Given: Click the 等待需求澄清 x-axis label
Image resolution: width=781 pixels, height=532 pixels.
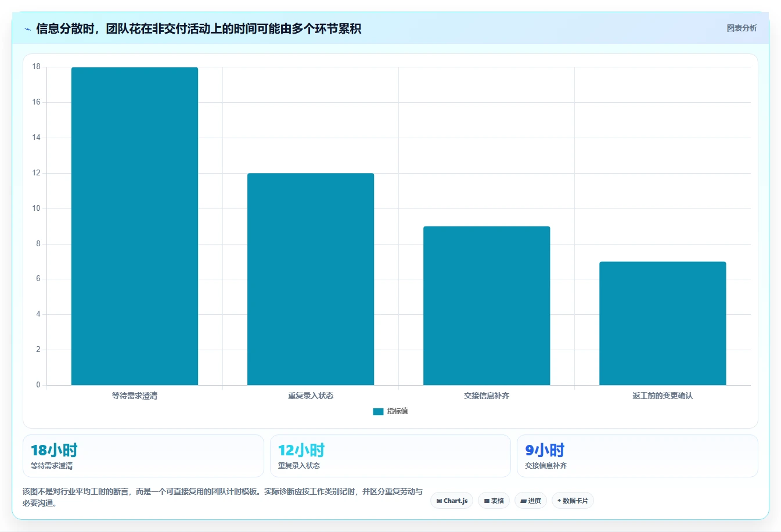Looking at the screenshot, I should tap(135, 396).
